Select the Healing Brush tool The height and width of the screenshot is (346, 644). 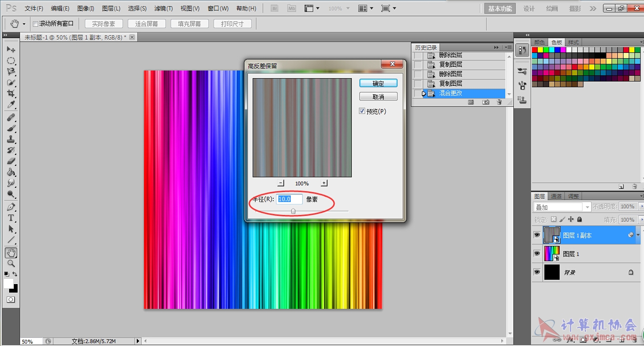pyautogui.click(x=11, y=117)
